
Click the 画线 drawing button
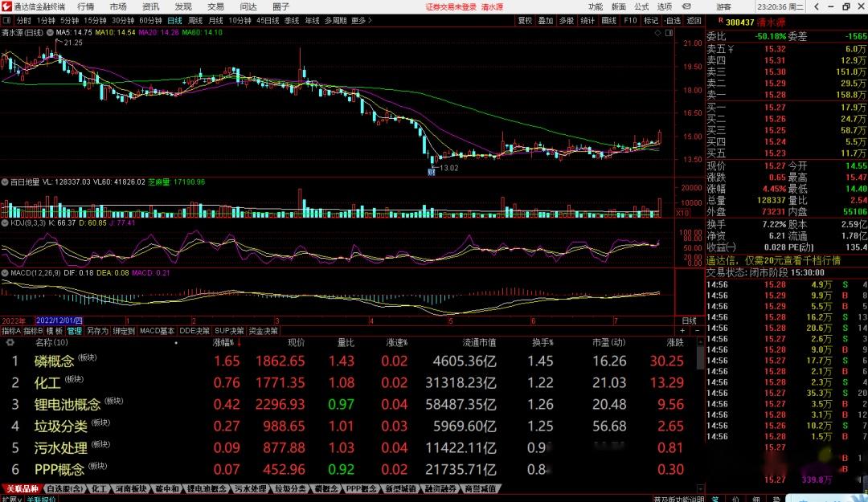(x=609, y=20)
